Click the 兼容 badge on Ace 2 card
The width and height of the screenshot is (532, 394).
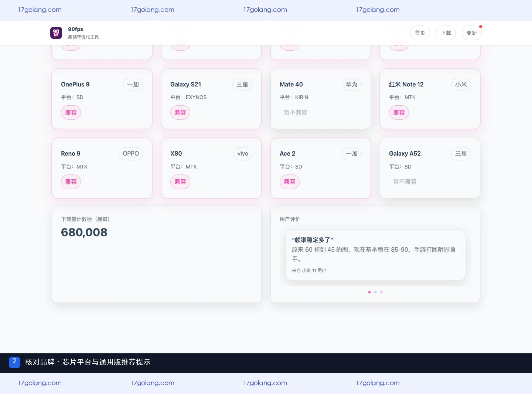coord(290,181)
